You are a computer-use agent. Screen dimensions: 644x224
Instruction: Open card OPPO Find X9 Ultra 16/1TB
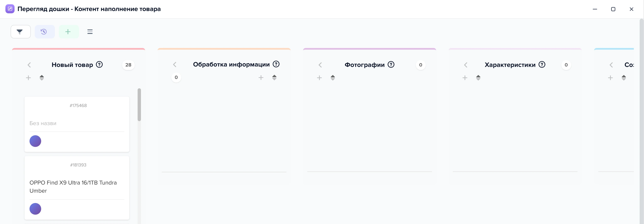[x=77, y=188]
